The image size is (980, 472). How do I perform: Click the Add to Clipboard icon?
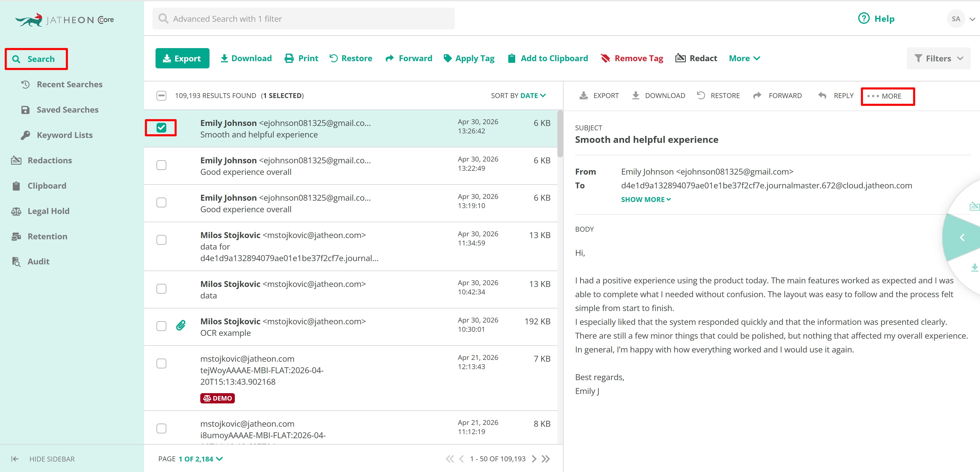click(x=512, y=58)
